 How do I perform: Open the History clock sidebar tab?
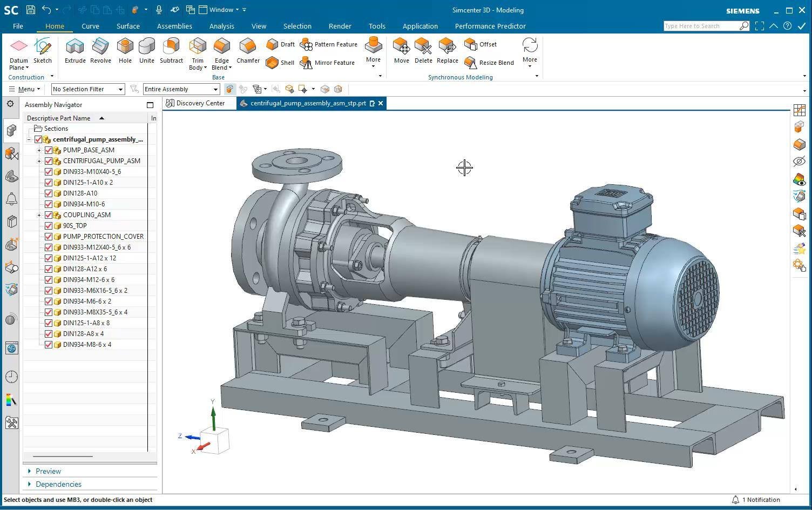point(11,377)
